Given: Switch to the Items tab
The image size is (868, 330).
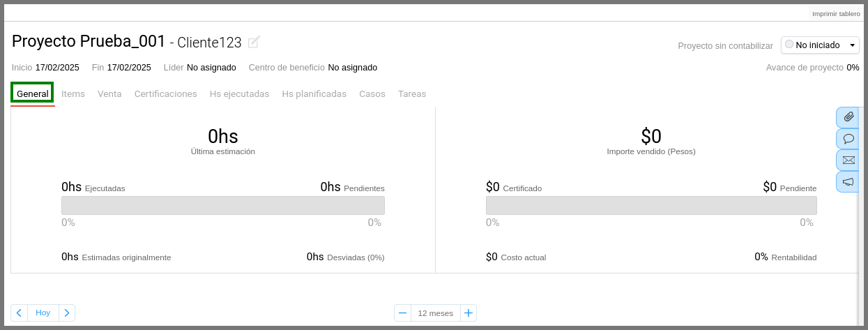Looking at the screenshot, I should pos(73,93).
